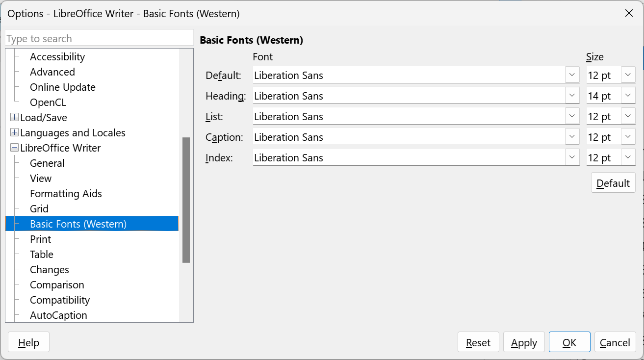This screenshot has width=644, height=360.
Task: Open the Index size dropdown arrow
Action: pyautogui.click(x=628, y=157)
